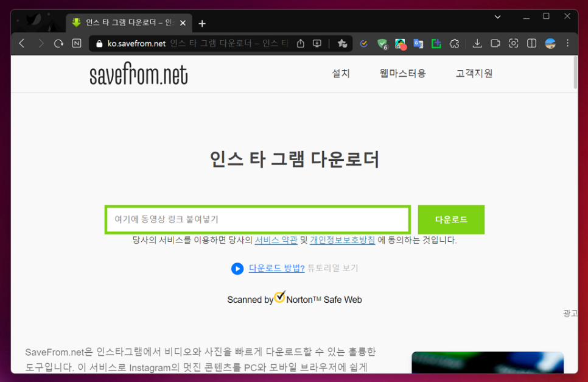The width and height of the screenshot is (588, 382).
Task: Open the green shield extension with badge 6
Action: (382, 44)
